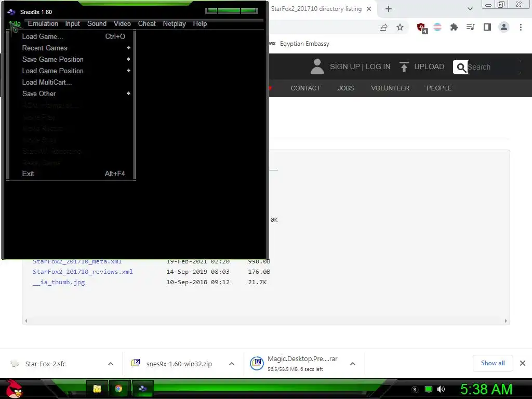532x399 pixels.
Task: Click the volume speaker tray icon
Action: point(441,389)
